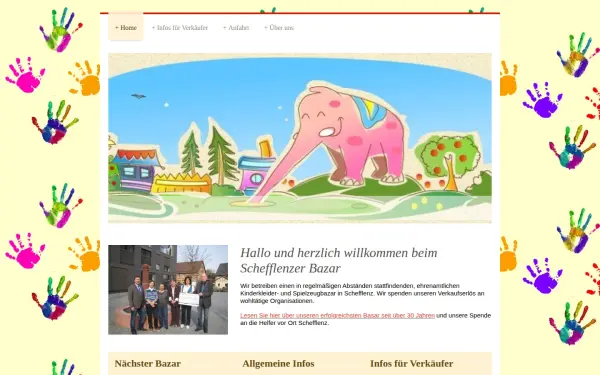The height and width of the screenshot is (375, 600).
Task: Open the group photo with the cheque
Action: 168,290
